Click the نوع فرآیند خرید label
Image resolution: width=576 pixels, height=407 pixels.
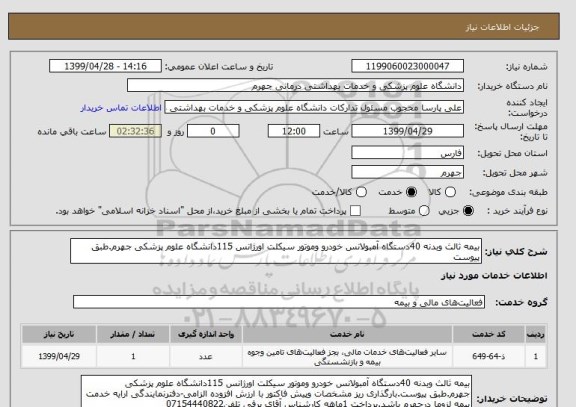pyautogui.click(x=517, y=211)
